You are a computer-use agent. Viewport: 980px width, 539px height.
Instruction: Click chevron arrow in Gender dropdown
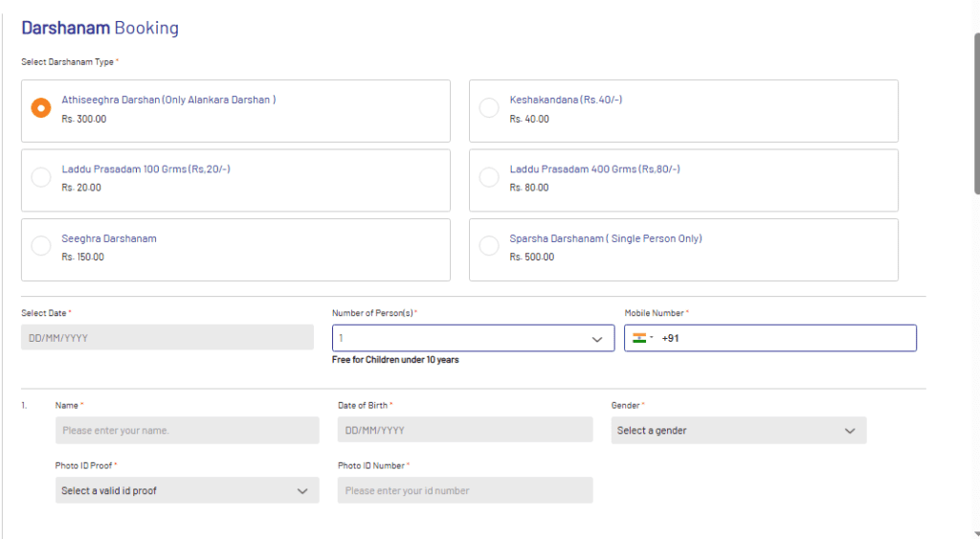850,431
